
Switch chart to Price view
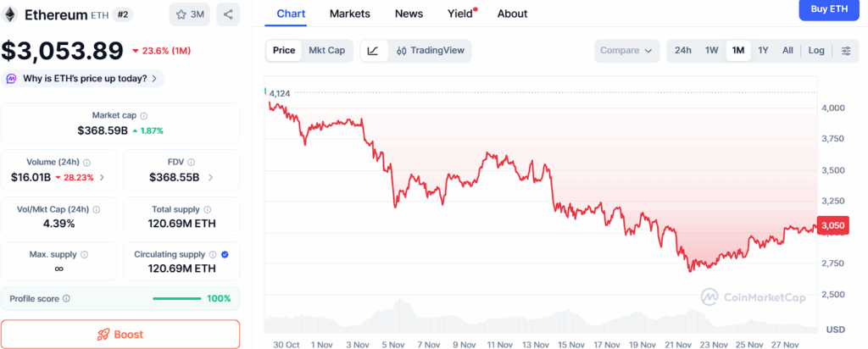(x=284, y=51)
